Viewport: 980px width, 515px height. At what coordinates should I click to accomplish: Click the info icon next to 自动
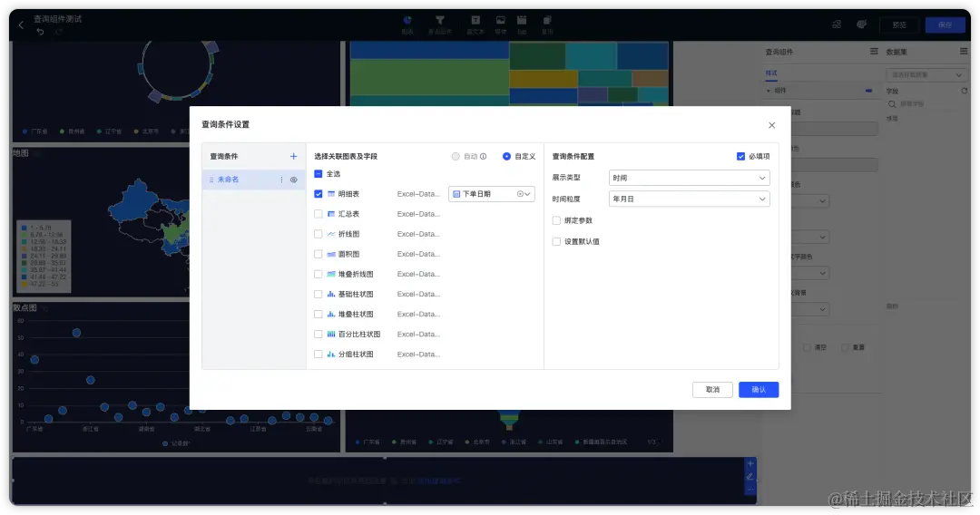pos(483,157)
